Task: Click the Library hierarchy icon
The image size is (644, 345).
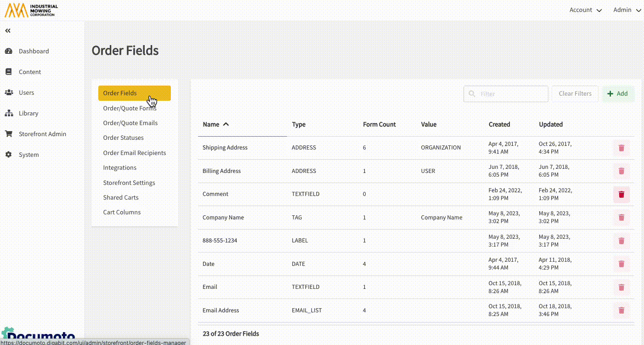Action: tap(8, 113)
